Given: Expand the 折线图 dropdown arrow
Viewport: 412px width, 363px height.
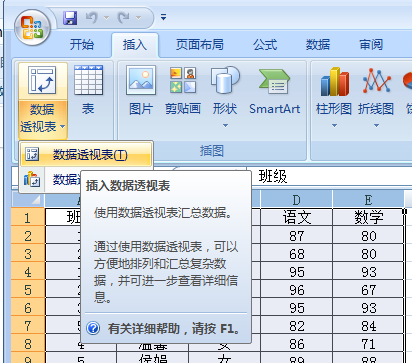Looking at the screenshot, I should click(x=376, y=125).
